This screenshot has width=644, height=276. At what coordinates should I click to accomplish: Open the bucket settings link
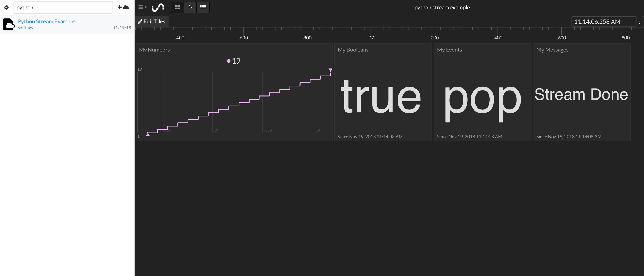pos(25,28)
